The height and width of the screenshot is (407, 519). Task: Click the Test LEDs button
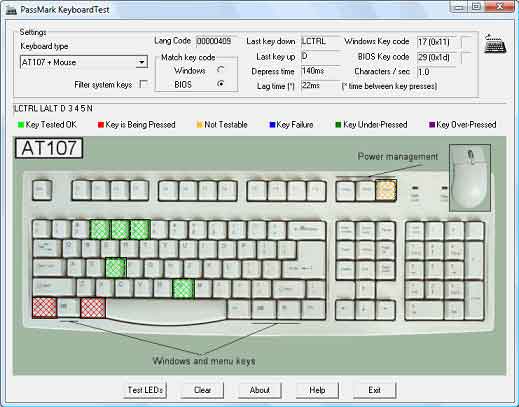[x=145, y=390]
